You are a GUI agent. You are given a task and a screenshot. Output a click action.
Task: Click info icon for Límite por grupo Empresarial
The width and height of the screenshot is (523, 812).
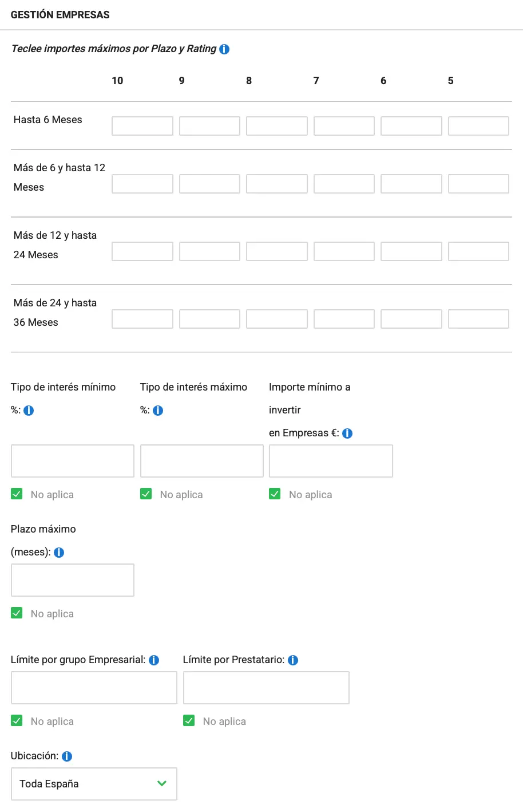(x=154, y=660)
